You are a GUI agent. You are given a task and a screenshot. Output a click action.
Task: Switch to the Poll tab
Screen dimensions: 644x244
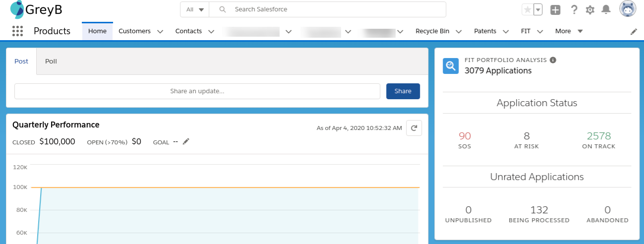pyautogui.click(x=51, y=61)
